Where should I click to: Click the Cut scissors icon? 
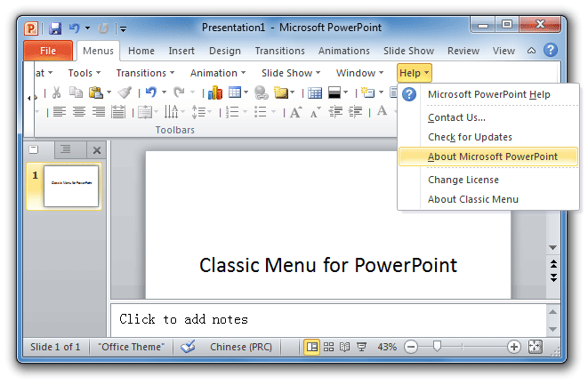click(x=57, y=92)
